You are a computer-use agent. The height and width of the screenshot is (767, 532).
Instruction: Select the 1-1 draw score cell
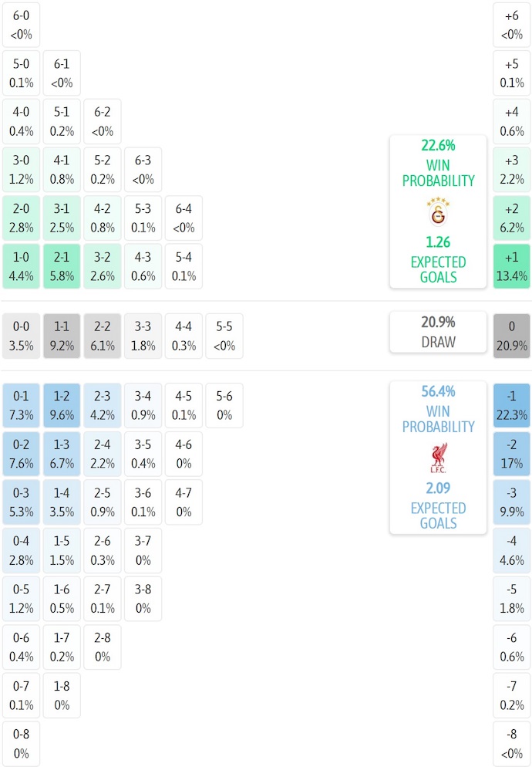62,336
